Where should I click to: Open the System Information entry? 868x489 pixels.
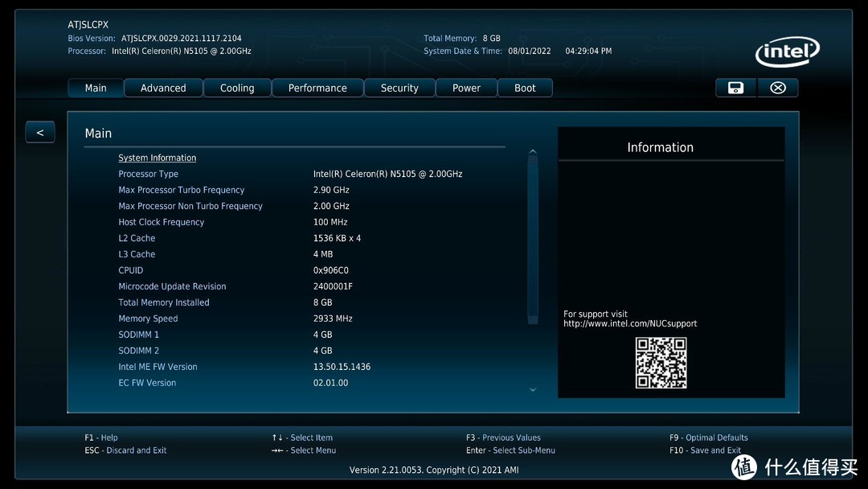157,158
